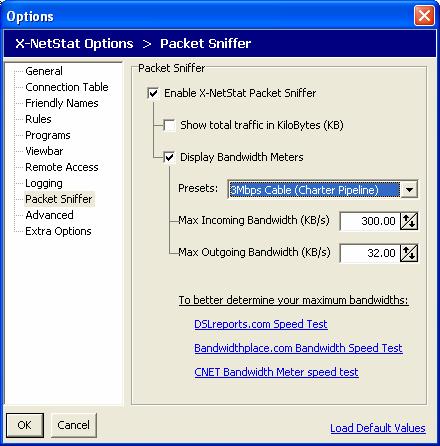The image size is (440, 446).
Task: Click the Cancel button
Action: [x=74, y=425]
